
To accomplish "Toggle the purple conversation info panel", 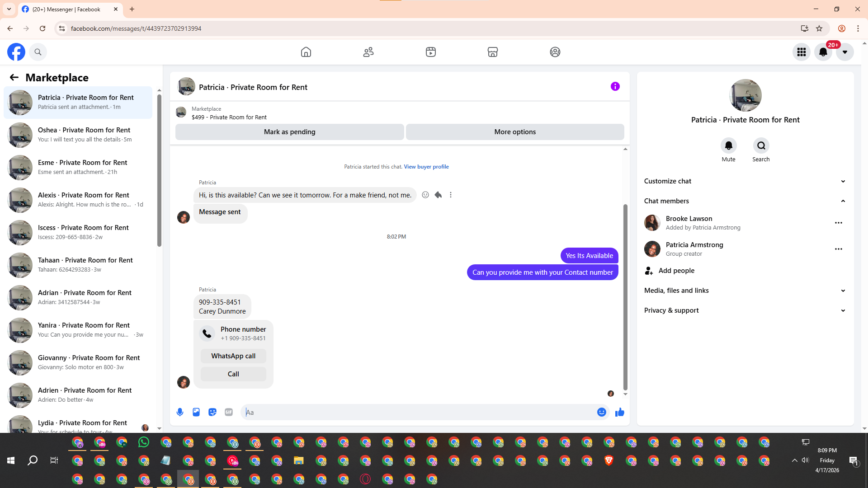I will tap(615, 86).
